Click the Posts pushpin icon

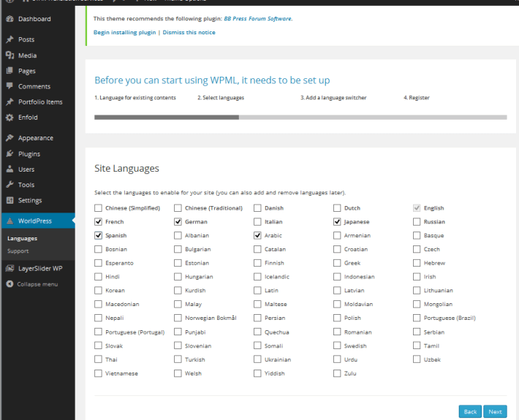[10, 39]
